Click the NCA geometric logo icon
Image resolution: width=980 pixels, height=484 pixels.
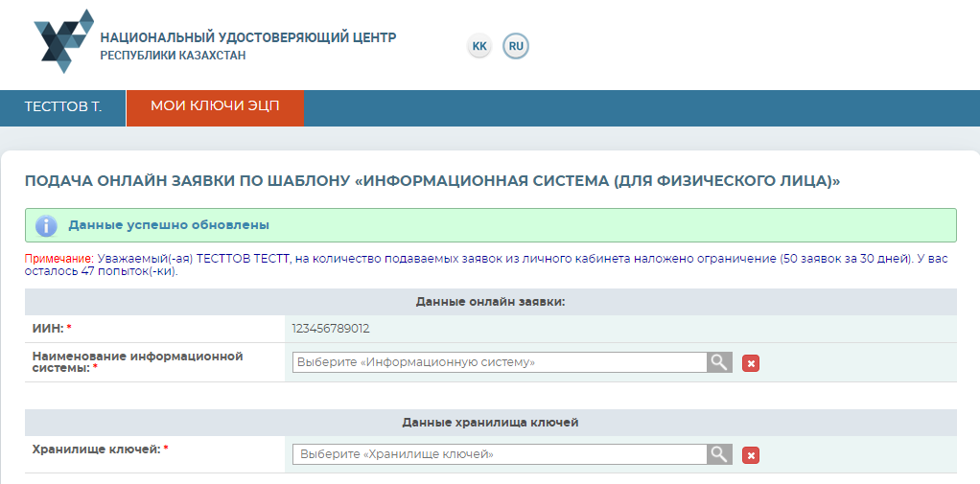coord(63,41)
